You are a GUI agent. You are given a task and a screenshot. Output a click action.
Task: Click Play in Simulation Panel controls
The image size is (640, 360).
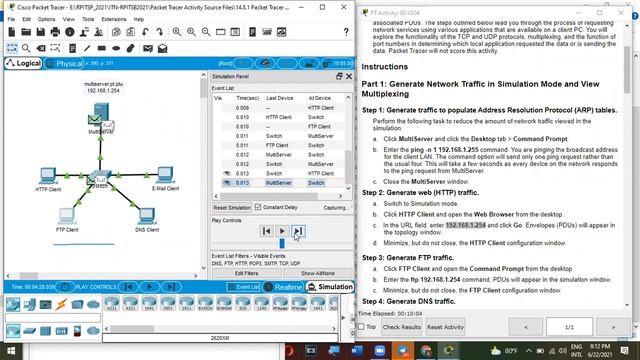282,231
